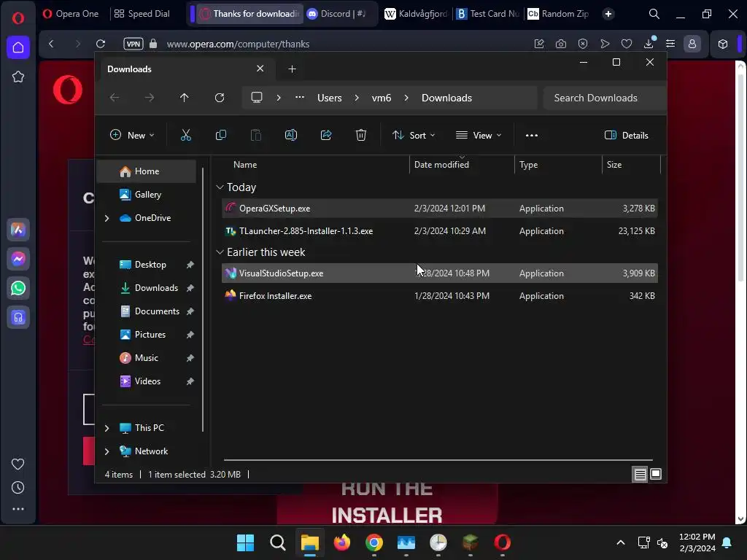The width and height of the screenshot is (747, 560).
Task: Click the Rename icon in Explorer toolbar
Action: click(290, 135)
